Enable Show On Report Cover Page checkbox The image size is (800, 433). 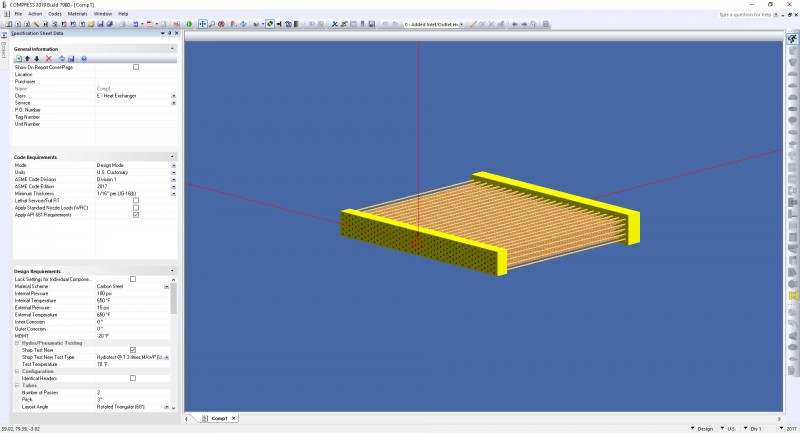click(x=136, y=67)
